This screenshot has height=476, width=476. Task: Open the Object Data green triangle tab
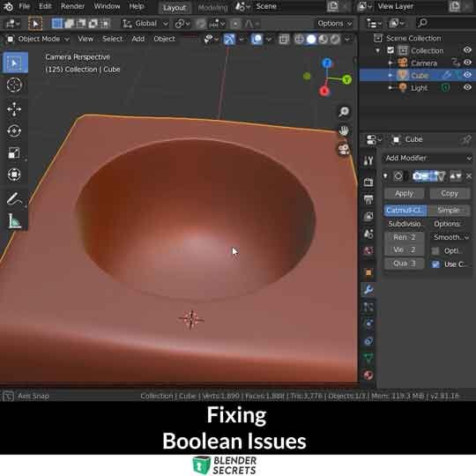[368, 358]
